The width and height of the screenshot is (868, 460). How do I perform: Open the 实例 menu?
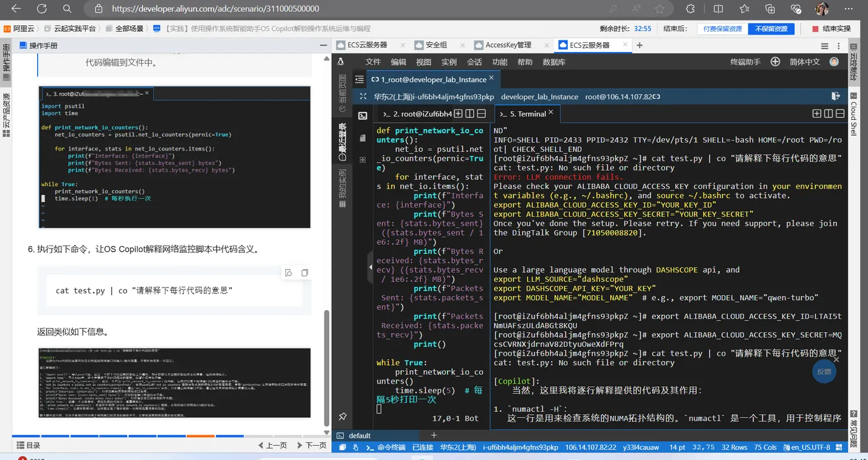point(449,61)
